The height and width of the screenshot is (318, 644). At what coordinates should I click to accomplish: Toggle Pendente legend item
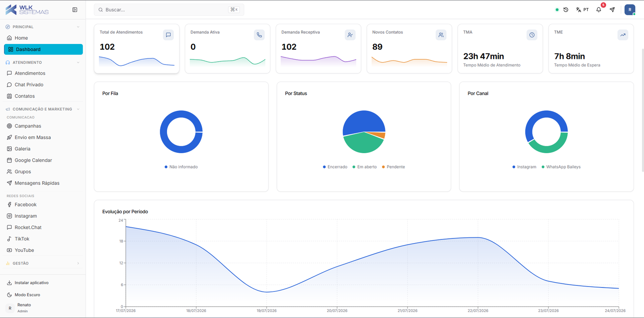coord(394,167)
